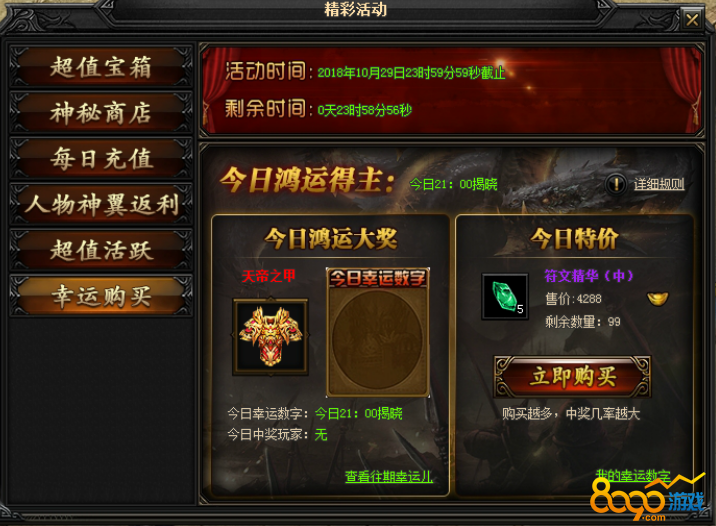Click the gold ingot currency icon

coord(658,299)
